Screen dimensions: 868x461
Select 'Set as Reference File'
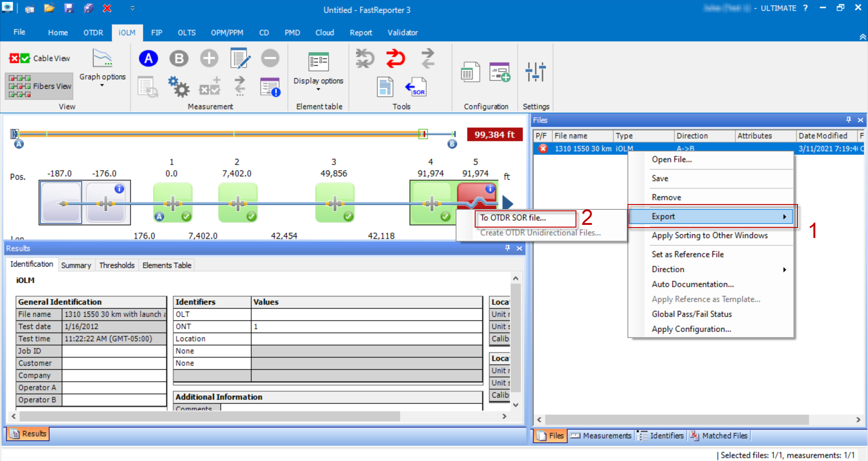[687, 254]
